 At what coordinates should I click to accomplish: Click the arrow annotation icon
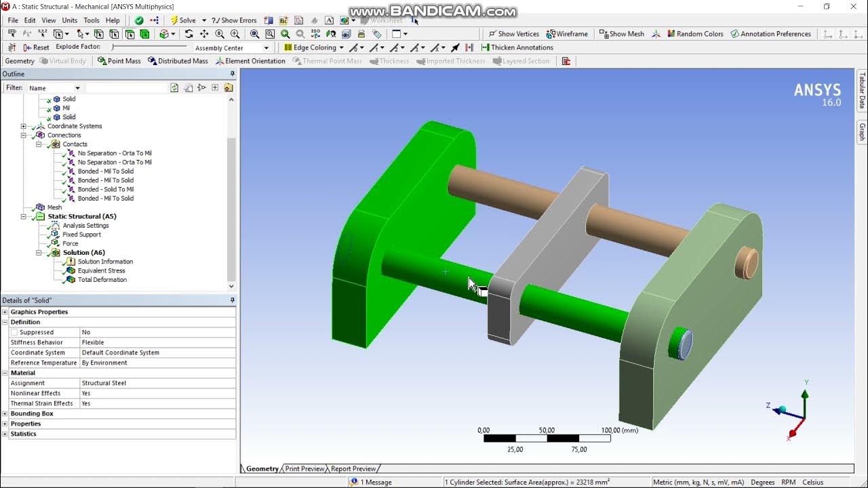[x=455, y=47]
